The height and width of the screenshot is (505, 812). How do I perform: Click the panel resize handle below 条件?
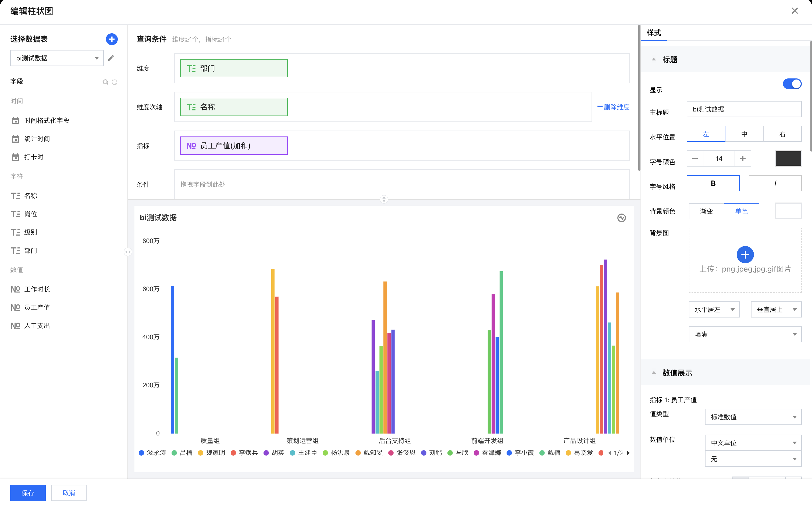click(384, 199)
